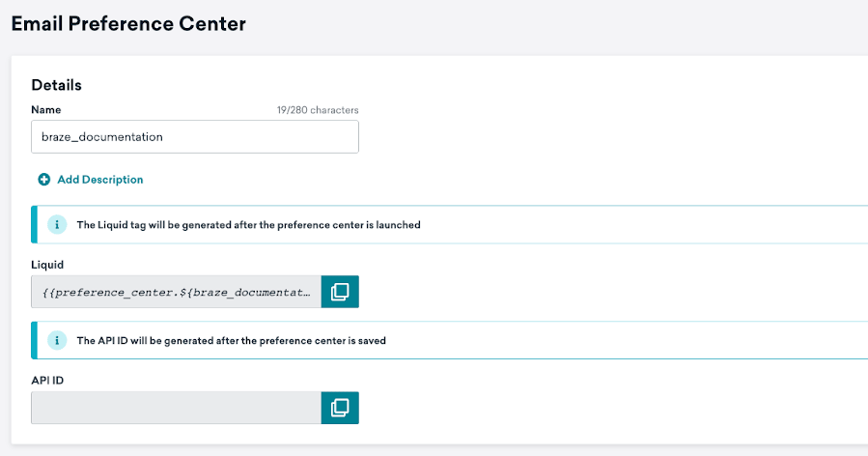
Task: Select the Liquid tag generation notice text
Action: (248, 224)
